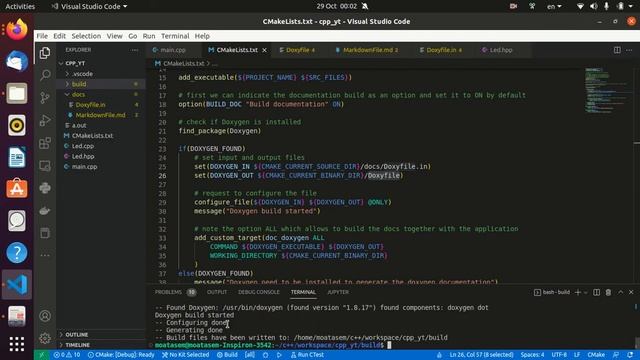Show errors and warnings in status bar
The width and height of the screenshot is (640, 360).
click(x=67, y=355)
